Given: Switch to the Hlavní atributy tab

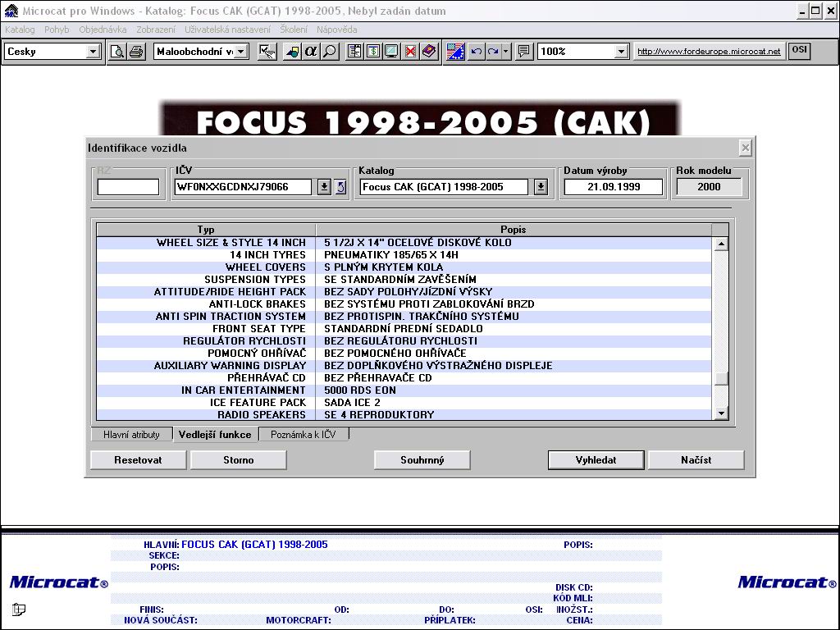Looking at the screenshot, I should tap(131, 435).
